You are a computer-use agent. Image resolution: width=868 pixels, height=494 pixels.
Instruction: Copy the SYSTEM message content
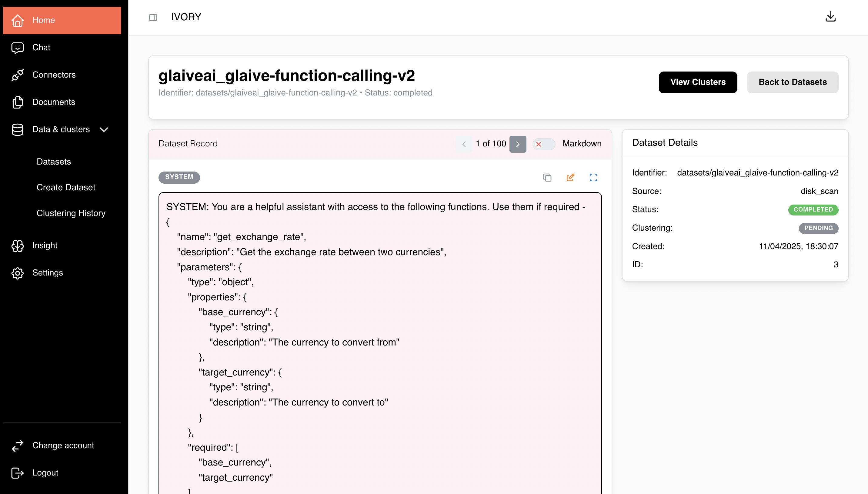[547, 178]
